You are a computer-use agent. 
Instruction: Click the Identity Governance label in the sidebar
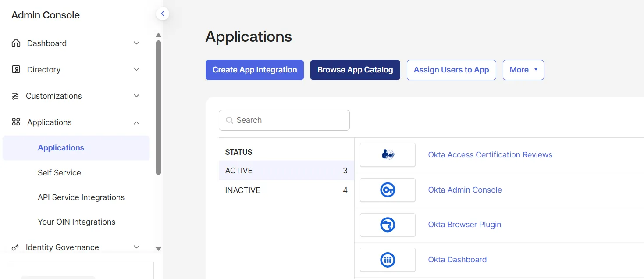click(62, 247)
